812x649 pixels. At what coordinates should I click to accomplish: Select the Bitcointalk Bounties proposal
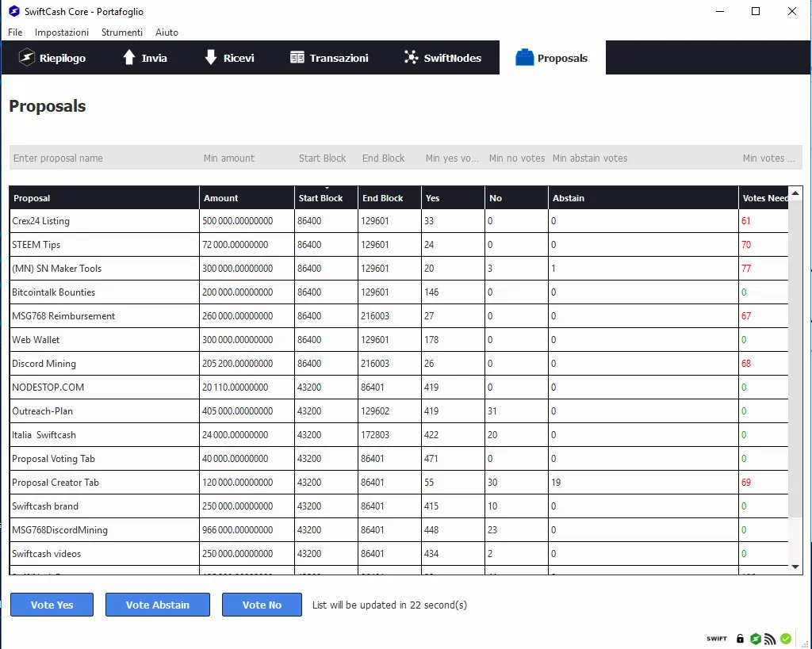[399, 292]
